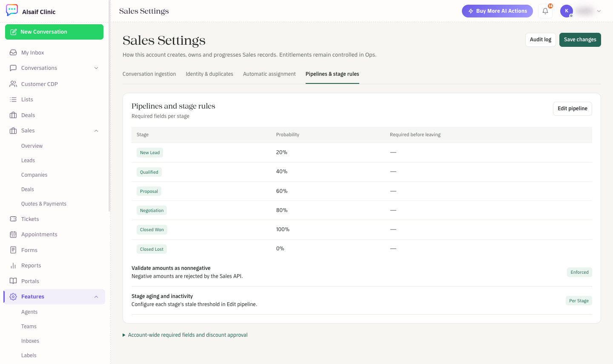Click the Per Stage status badge

pyautogui.click(x=579, y=301)
